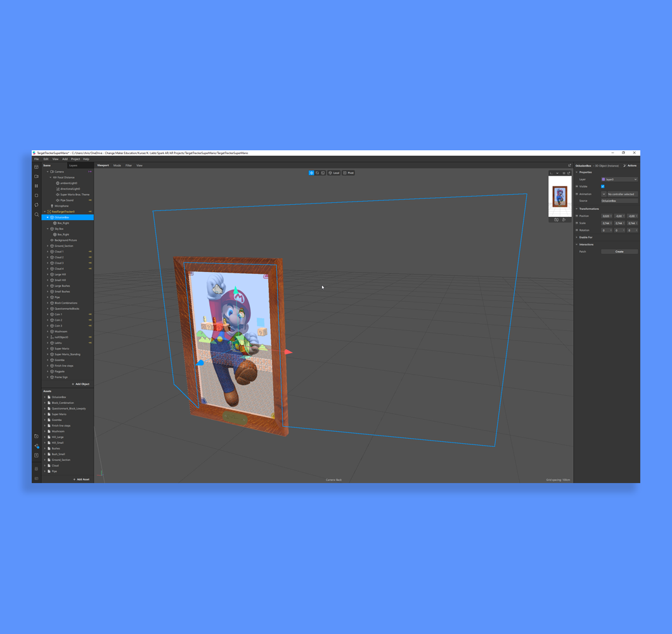Toggle the patch marker beside Coin 1

[90, 314]
